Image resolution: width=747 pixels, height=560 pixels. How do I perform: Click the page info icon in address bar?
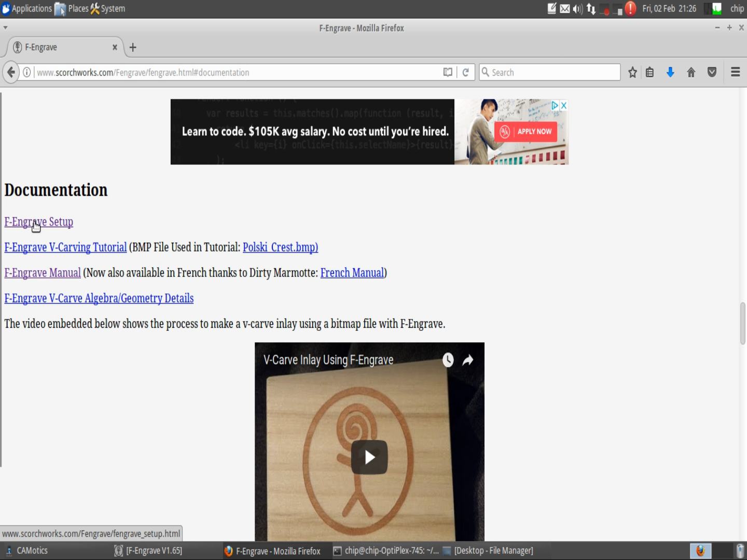click(26, 72)
